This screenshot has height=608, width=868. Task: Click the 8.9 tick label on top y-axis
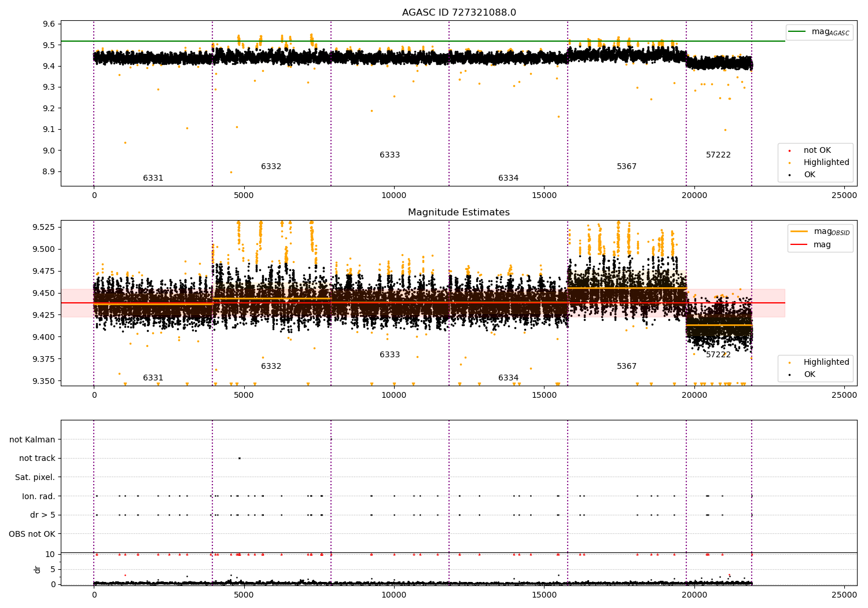tap(49, 172)
